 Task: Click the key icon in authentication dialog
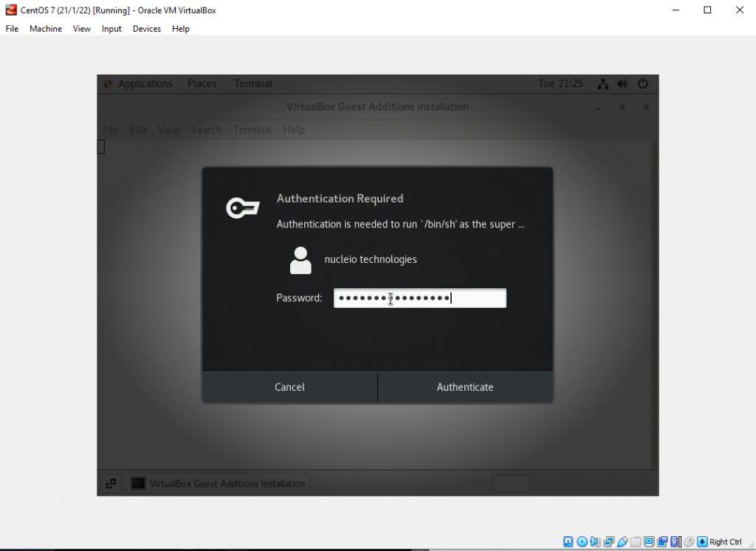(243, 208)
